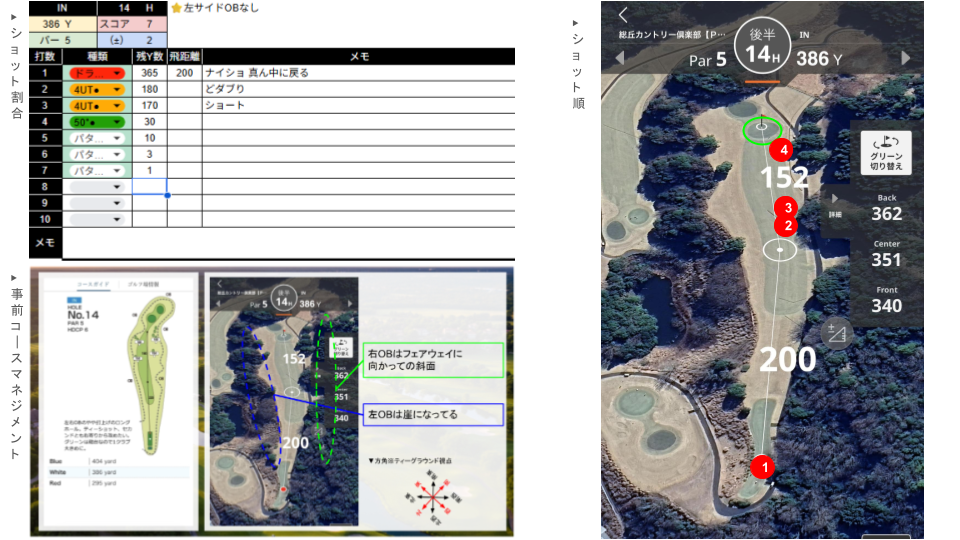
Task: Open the green 50° club dropdown in row 4
Action: point(96,122)
